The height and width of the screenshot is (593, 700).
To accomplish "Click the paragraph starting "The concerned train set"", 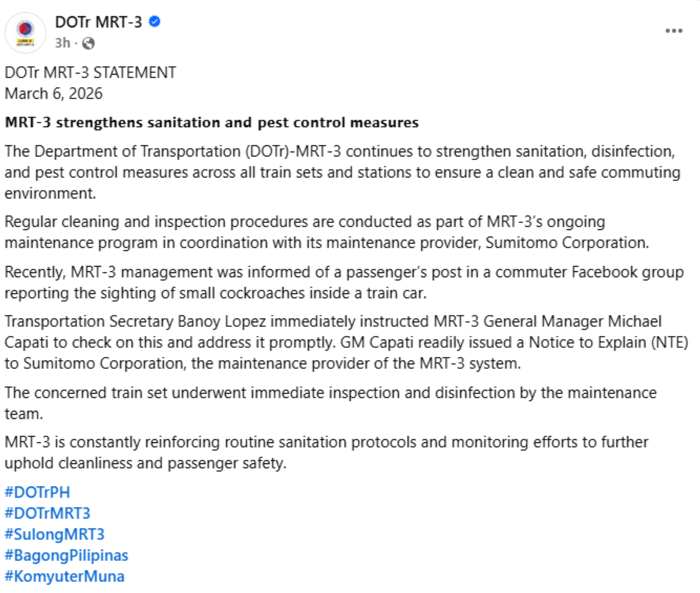I will 331,403.
